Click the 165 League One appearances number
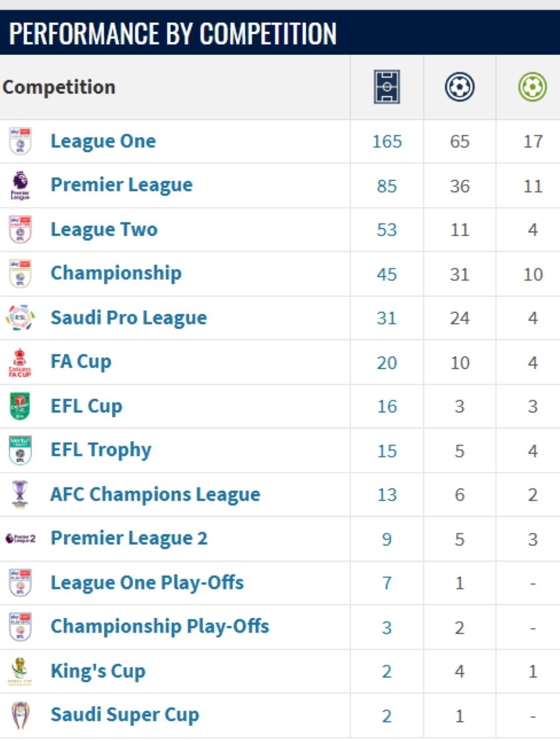This screenshot has height=741, width=560. 387,142
